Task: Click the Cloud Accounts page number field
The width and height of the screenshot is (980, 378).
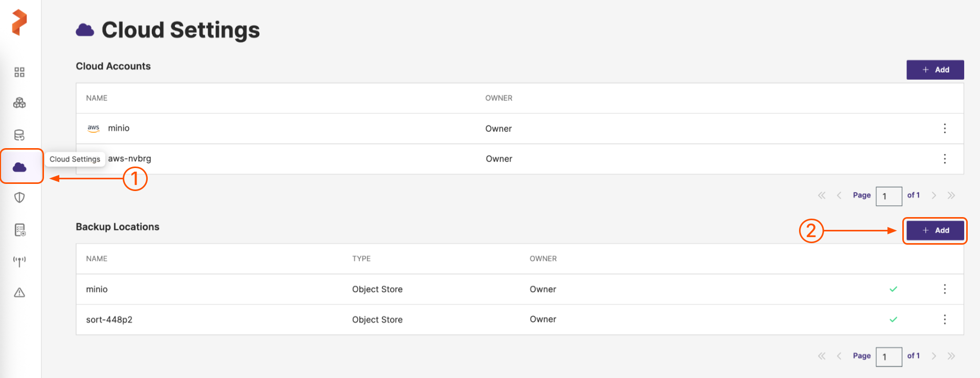Action: click(x=888, y=196)
